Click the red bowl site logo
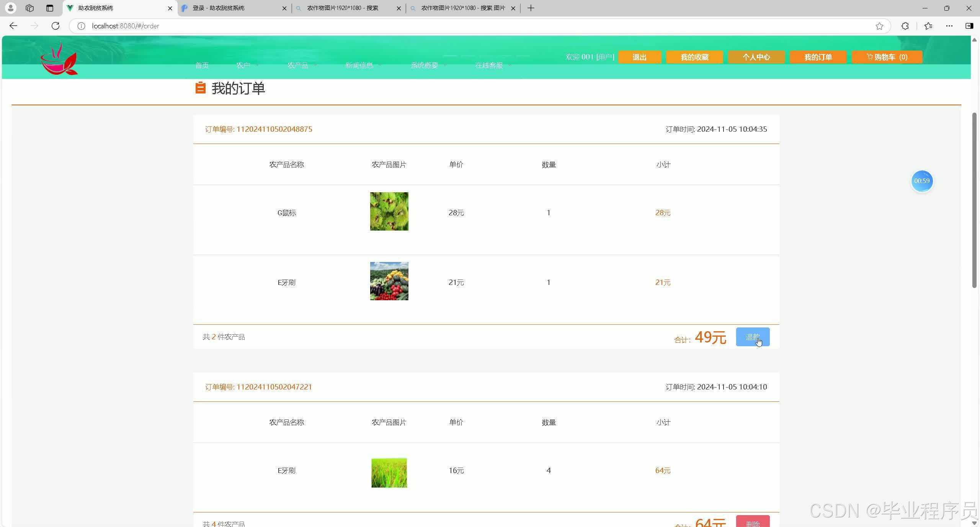The height and width of the screenshot is (527, 980). (x=59, y=59)
